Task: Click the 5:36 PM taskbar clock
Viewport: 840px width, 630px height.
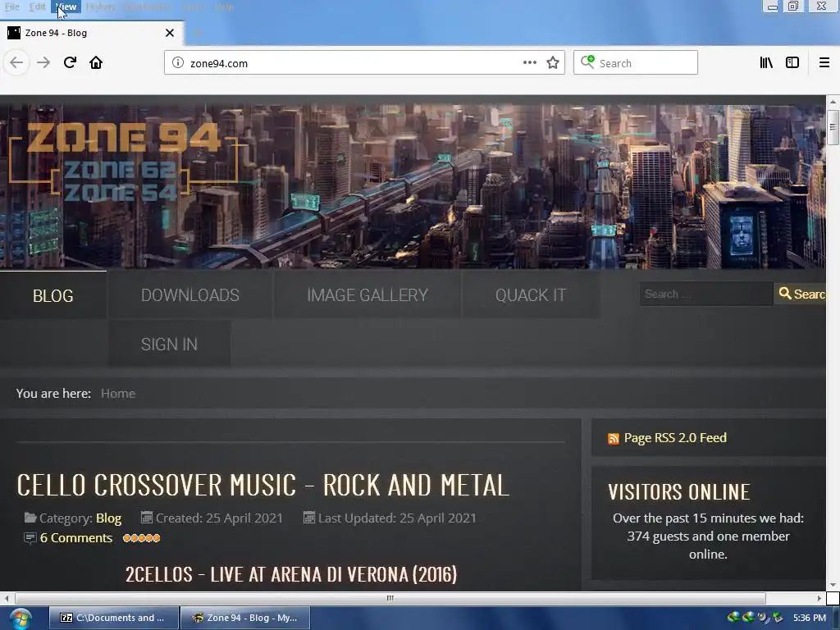Action: [810, 618]
